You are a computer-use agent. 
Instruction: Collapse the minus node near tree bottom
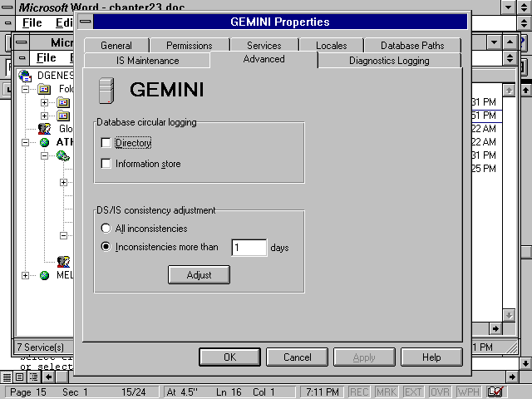coord(63,235)
